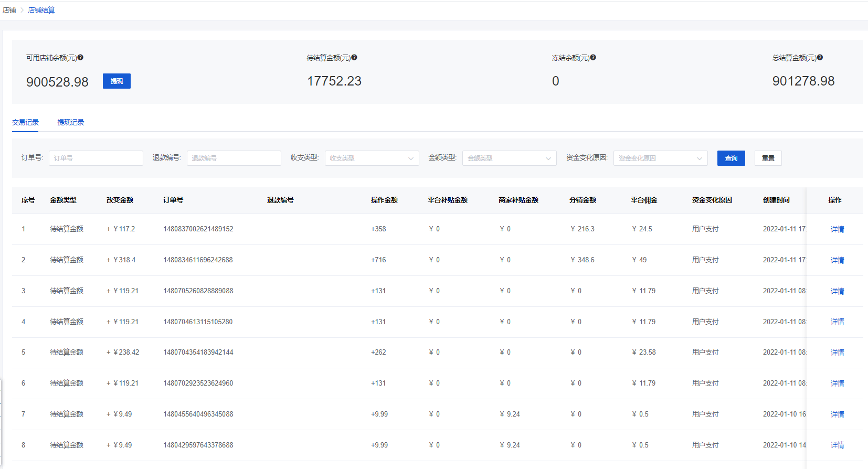Open 详情 for order 1480704354183942144
Image resolution: width=868 pixels, height=469 pixels.
[x=838, y=353]
